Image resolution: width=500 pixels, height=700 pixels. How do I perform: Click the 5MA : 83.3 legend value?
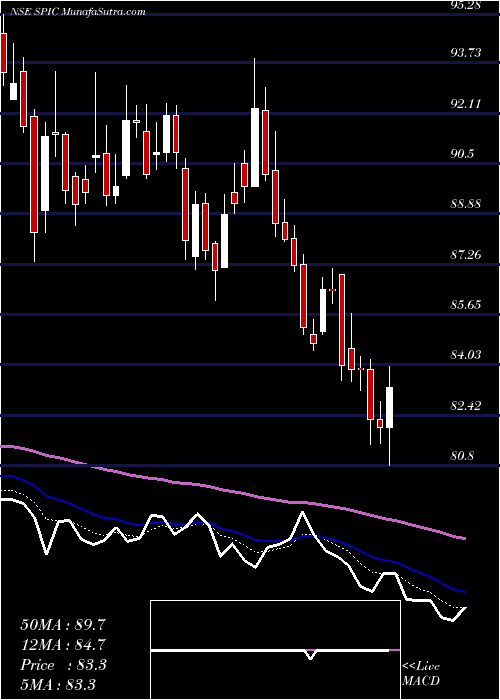[x=58, y=684]
